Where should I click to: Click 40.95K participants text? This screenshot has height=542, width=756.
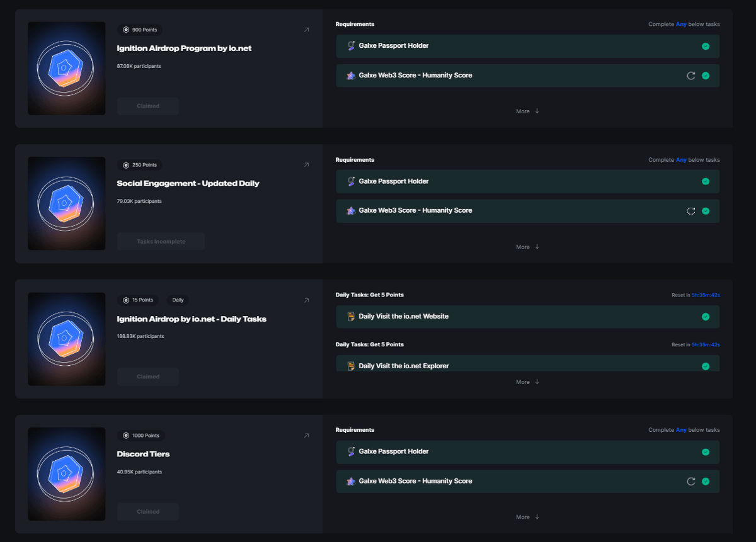tap(139, 472)
